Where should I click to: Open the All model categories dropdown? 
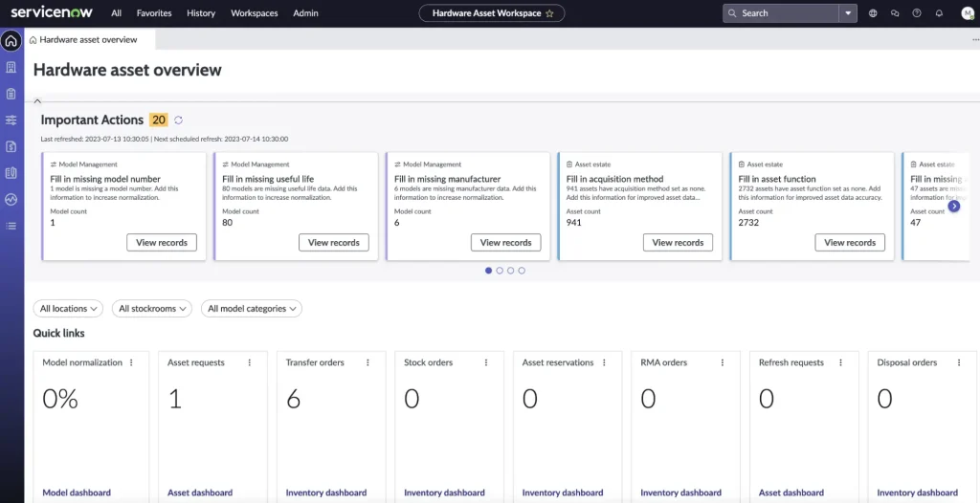click(x=252, y=309)
